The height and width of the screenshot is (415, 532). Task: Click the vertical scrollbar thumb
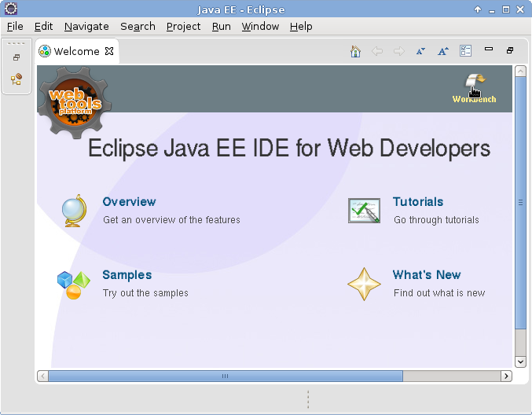coord(520,203)
